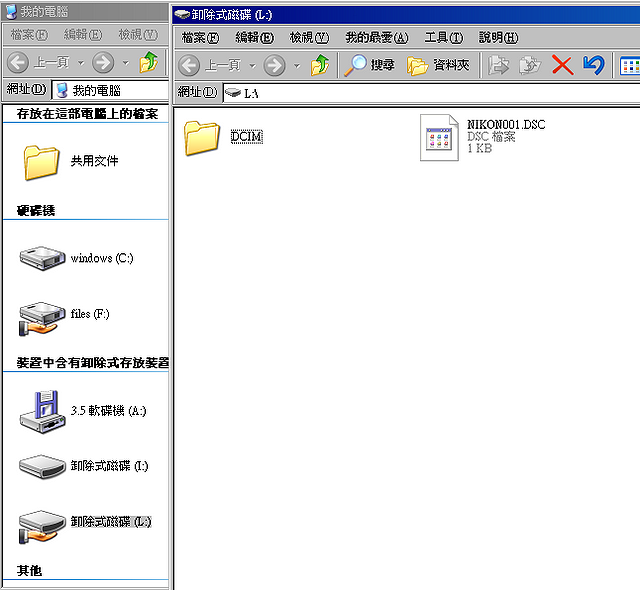Open 編輯(E) menu in the 我的電腦 window
The height and width of the screenshot is (590, 640).
[x=83, y=35]
